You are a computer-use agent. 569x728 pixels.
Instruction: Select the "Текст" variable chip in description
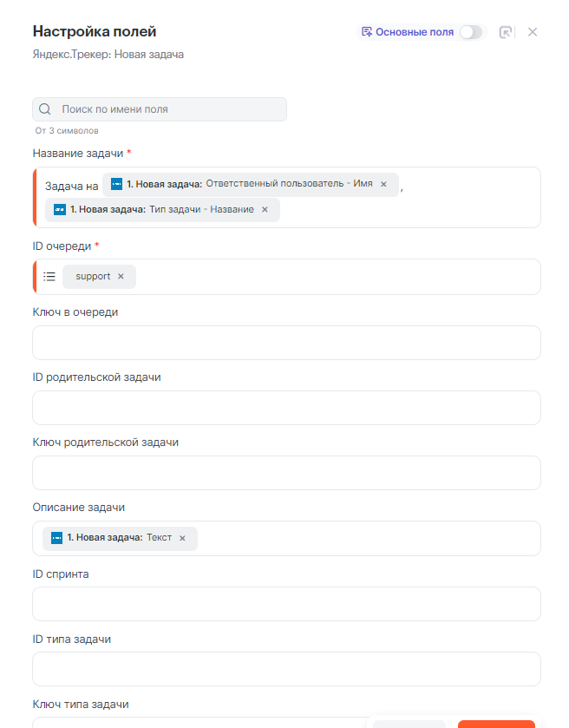click(x=117, y=538)
